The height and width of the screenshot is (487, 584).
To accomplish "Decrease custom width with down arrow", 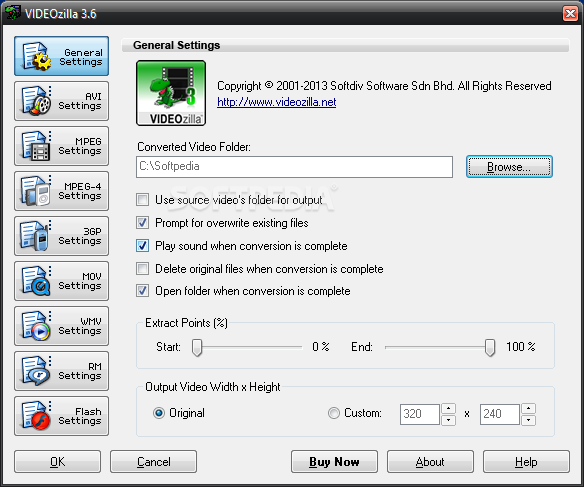I will (x=448, y=420).
